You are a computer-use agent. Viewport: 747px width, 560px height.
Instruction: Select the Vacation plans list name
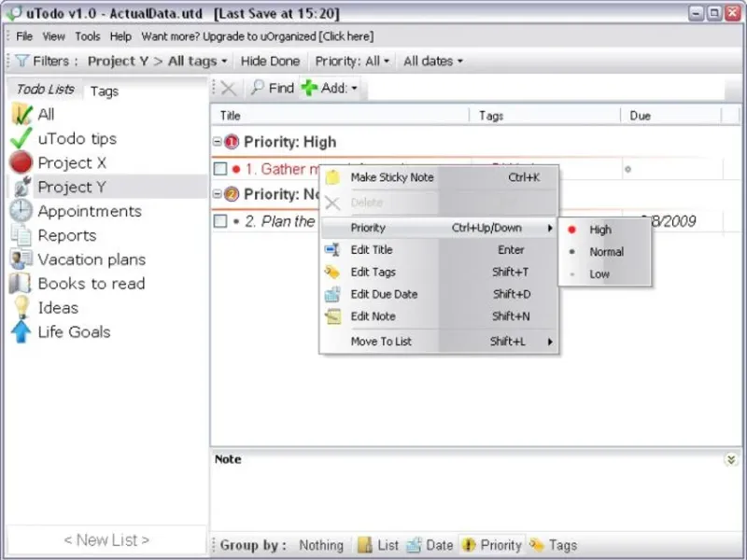point(92,259)
